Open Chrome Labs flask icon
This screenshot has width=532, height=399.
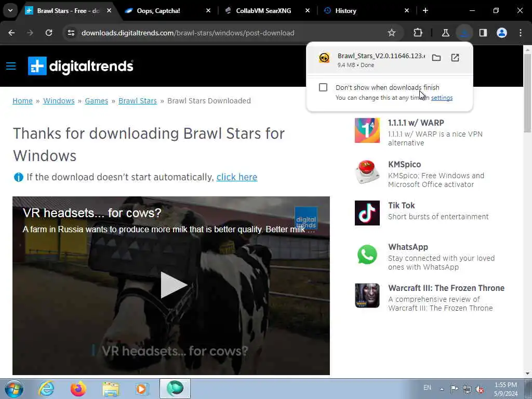(x=445, y=33)
